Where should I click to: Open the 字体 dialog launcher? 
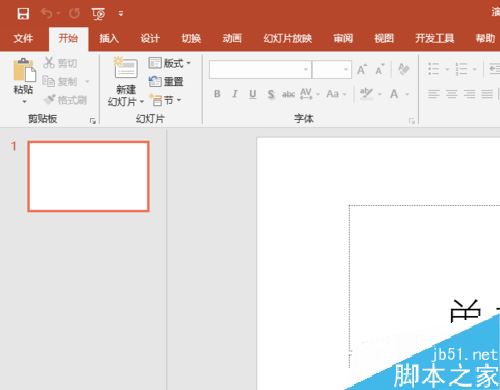coord(412,121)
